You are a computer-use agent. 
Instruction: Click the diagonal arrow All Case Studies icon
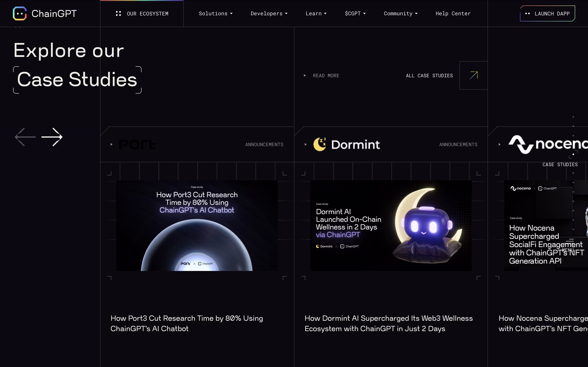[473, 75]
